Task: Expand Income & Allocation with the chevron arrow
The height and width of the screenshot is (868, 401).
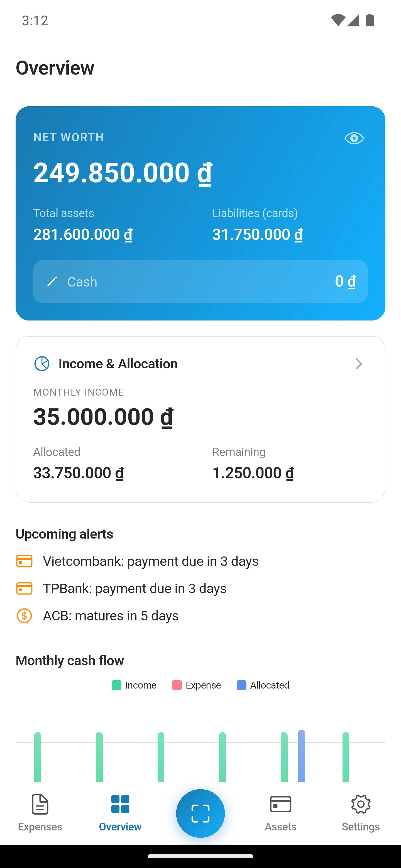Action: tap(359, 364)
